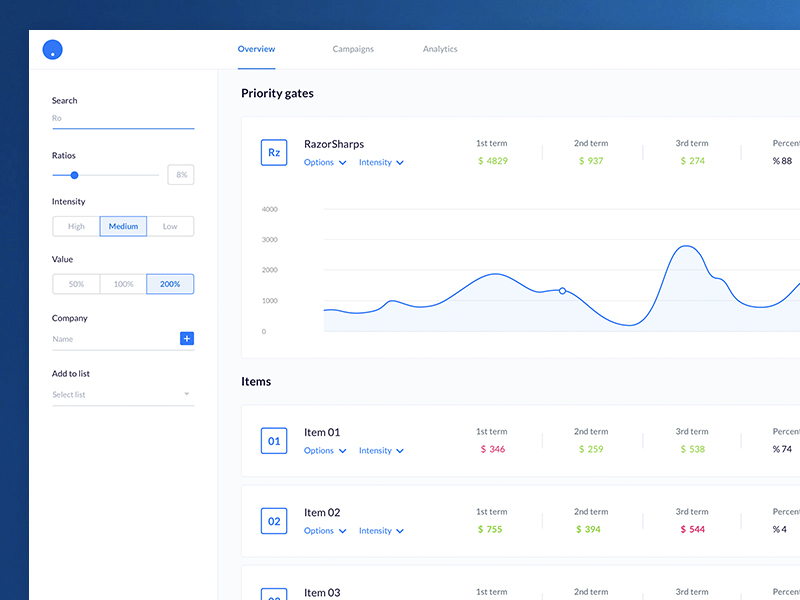The image size is (800, 600).
Task: Click the Ratios slider handle
Action: click(74, 175)
